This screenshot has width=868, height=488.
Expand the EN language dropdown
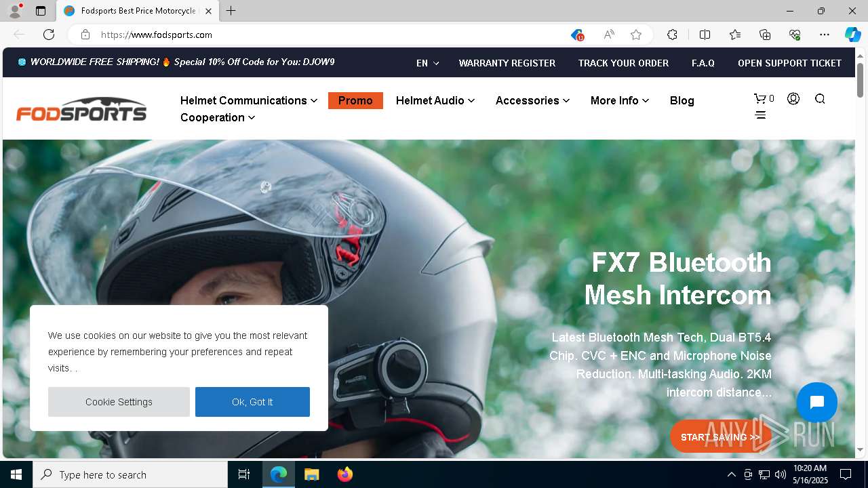[427, 63]
